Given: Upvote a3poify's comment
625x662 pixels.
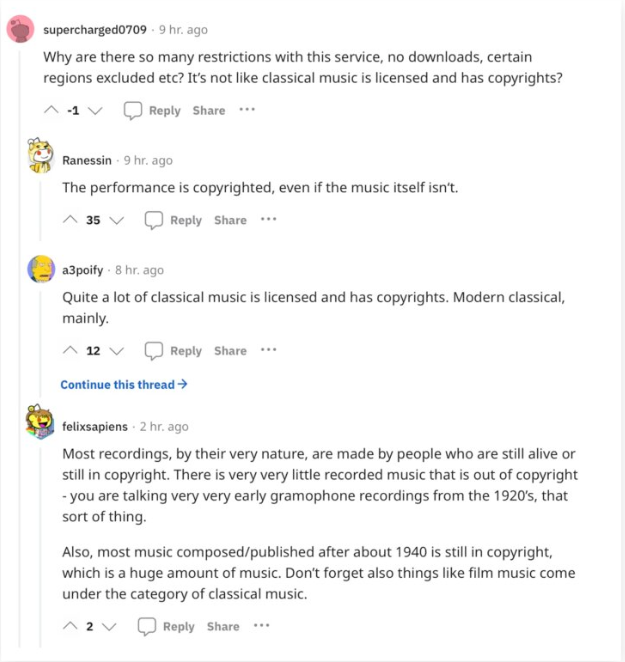Looking at the screenshot, I should [70, 351].
